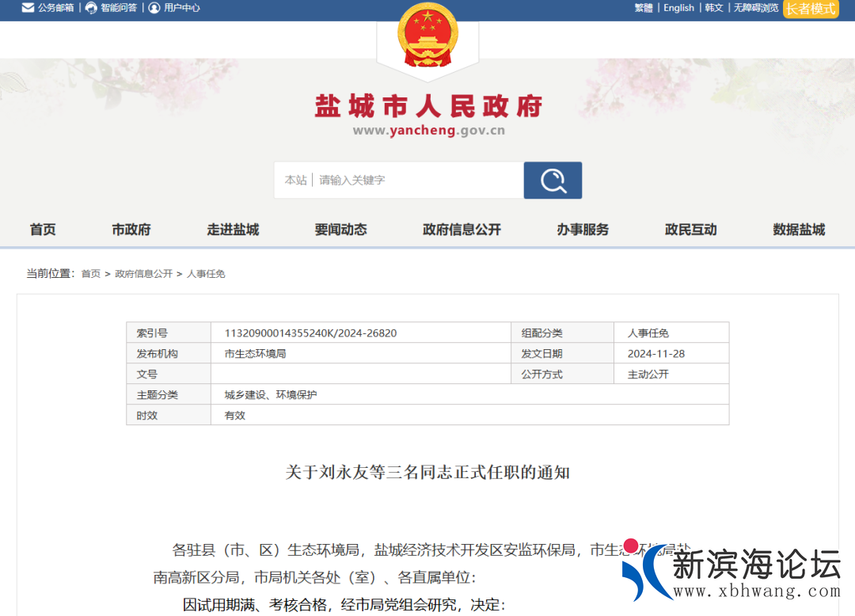Click the envelope icon for 公务邮箱
855x616 pixels.
[28, 8]
